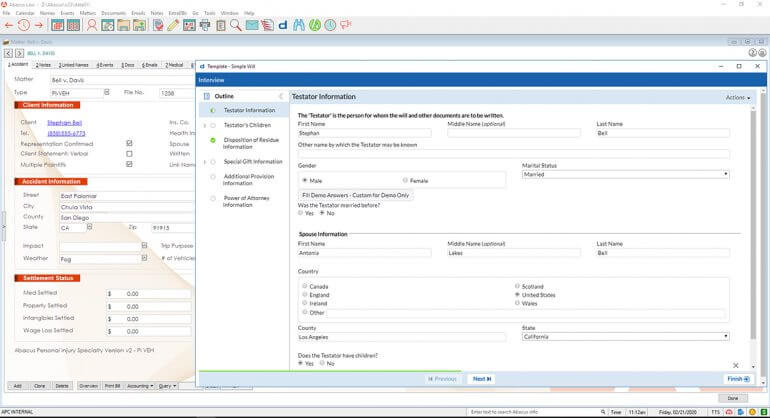The height and width of the screenshot is (418, 770).
Task: Open the email envelope toolbar icon
Action: (252, 25)
